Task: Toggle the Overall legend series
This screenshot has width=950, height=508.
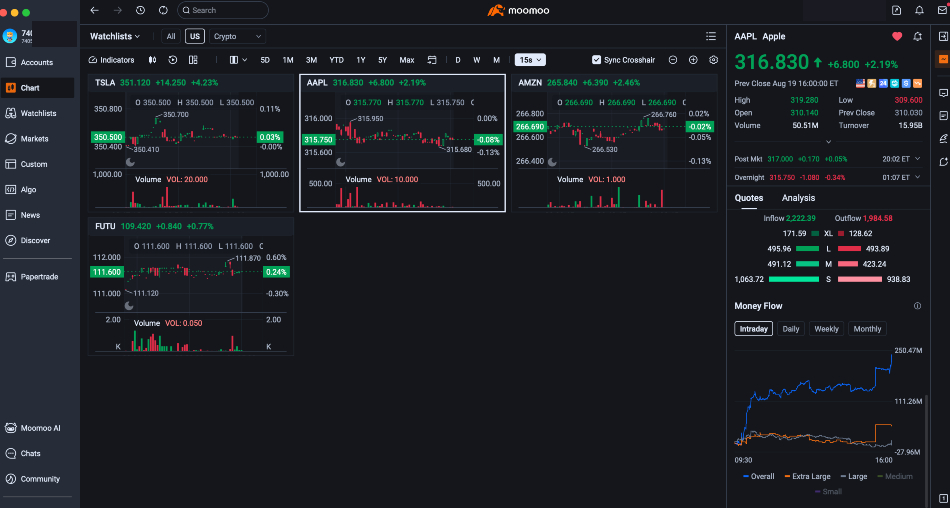Action: (759, 476)
